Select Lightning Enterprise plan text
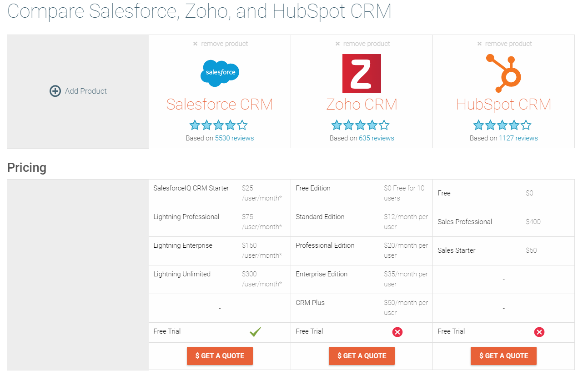 tap(183, 245)
